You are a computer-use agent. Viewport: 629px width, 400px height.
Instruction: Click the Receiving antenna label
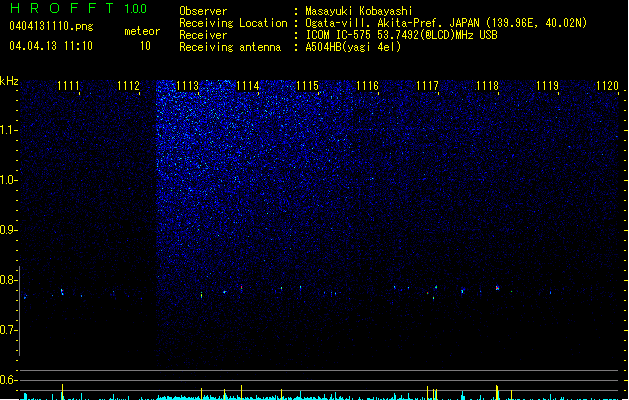click(230, 47)
